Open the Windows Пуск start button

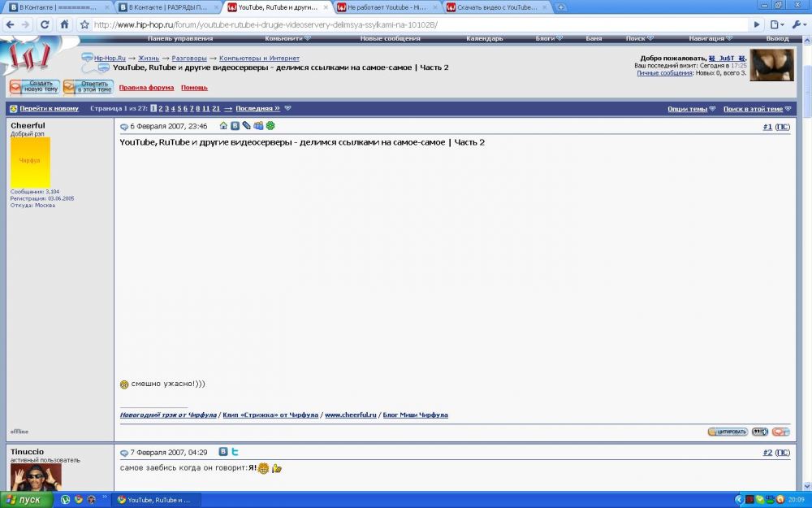click(x=26, y=500)
